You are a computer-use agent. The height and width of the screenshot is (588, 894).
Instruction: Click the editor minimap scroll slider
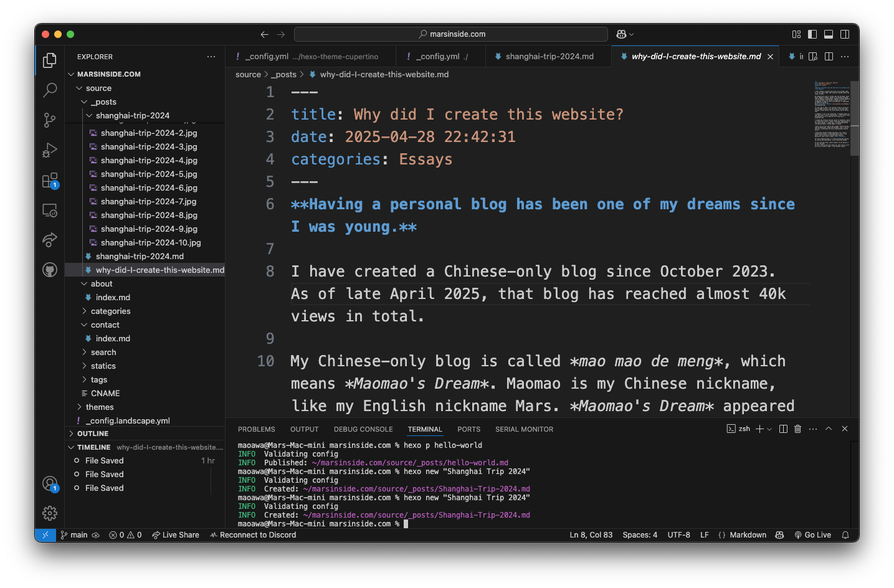point(854,118)
